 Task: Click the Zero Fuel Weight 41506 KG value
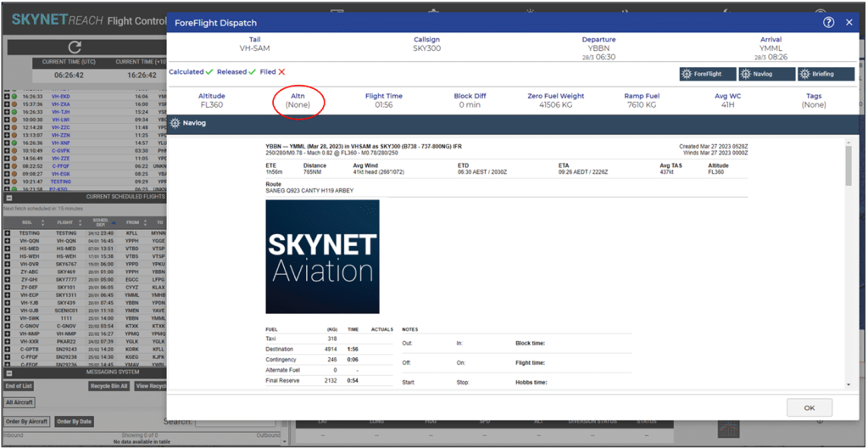click(x=556, y=105)
